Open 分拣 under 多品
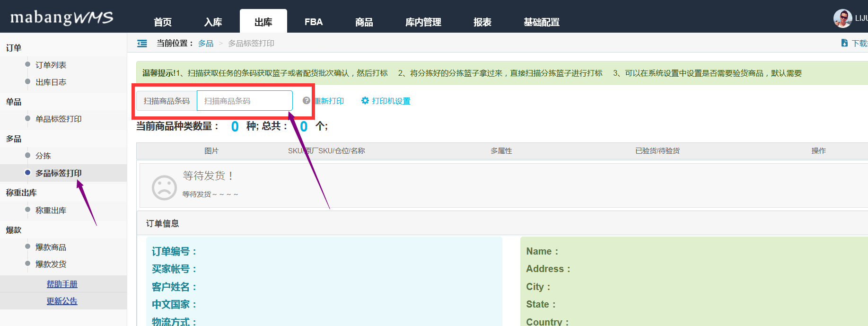Screen dimensions: 868x326 tap(43, 156)
